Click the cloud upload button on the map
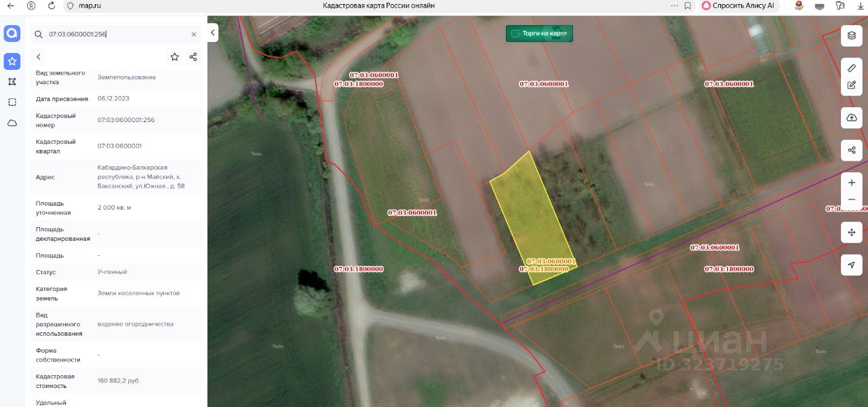This screenshot has width=868, height=407. (x=852, y=117)
